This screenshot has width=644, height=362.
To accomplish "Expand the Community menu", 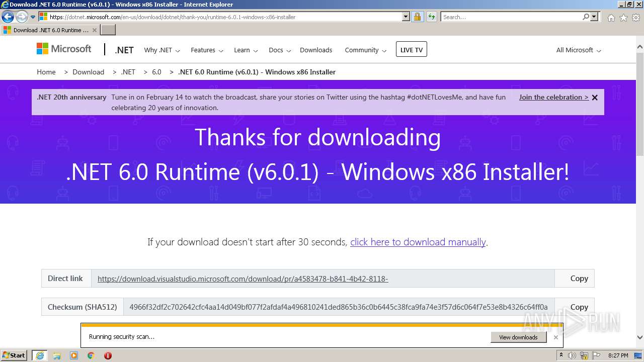I will [365, 50].
